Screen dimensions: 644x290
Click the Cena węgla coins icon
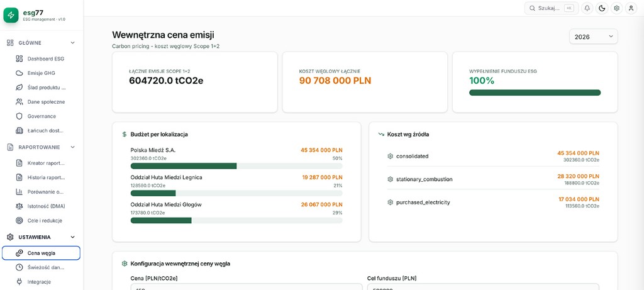pyautogui.click(x=19, y=253)
